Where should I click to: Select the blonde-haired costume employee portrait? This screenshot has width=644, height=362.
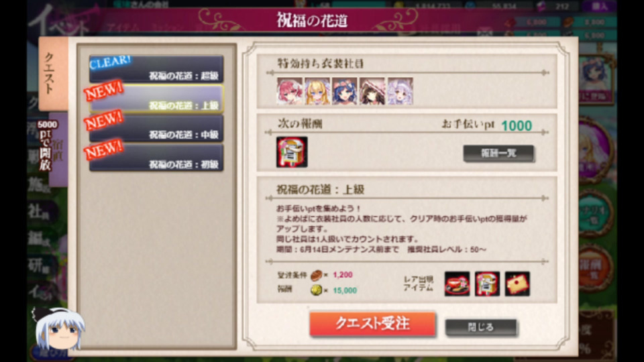tap(317, 91)
